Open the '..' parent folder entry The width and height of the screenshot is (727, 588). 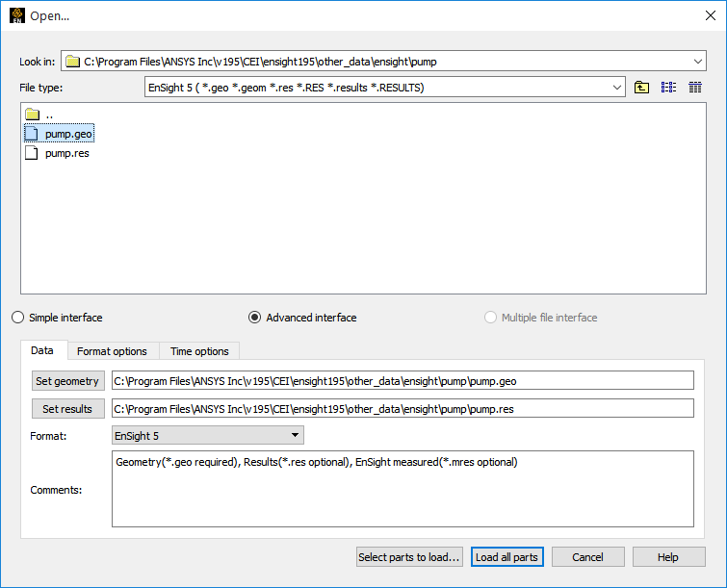[39, 114]
